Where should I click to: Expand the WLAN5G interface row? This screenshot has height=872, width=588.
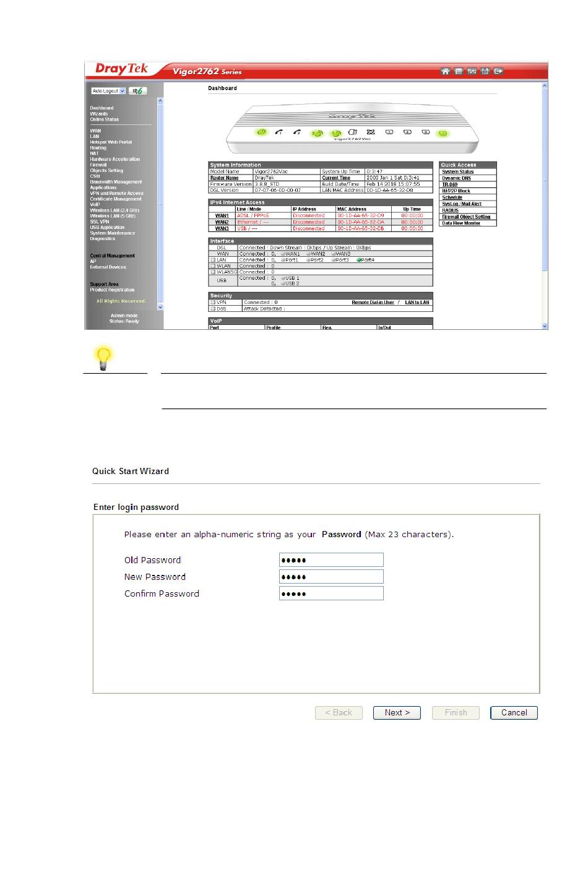pyautogui.click(x=213, y=272)
